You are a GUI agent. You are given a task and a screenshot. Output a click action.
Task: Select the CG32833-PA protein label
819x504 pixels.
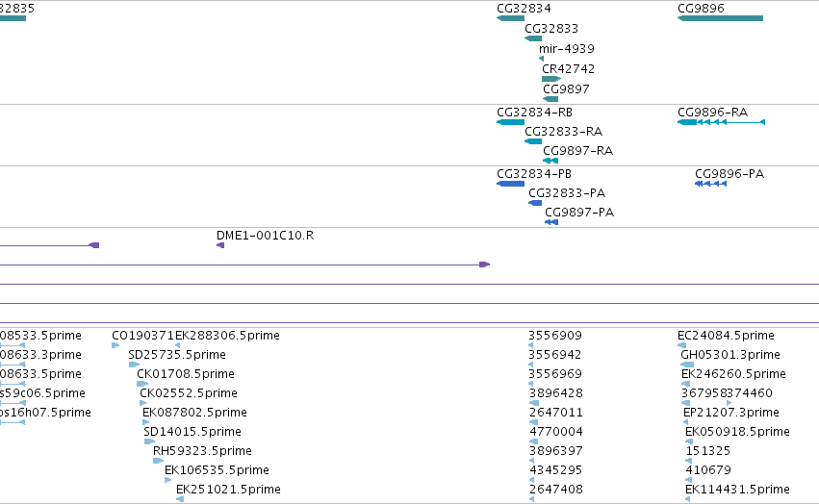click(567, 193)
